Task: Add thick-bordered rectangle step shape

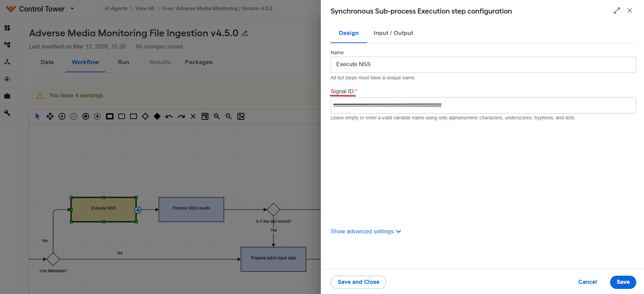Action: [x=109, y=116]
